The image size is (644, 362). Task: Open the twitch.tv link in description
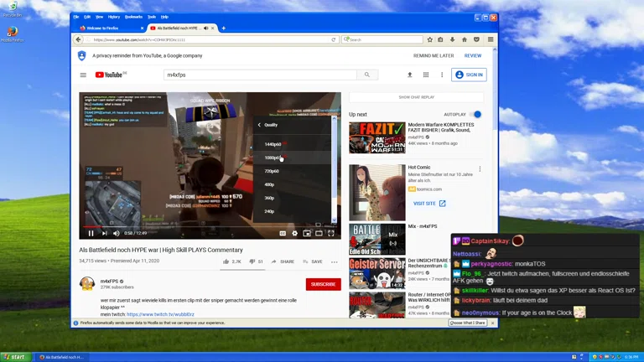coord(161,314)
